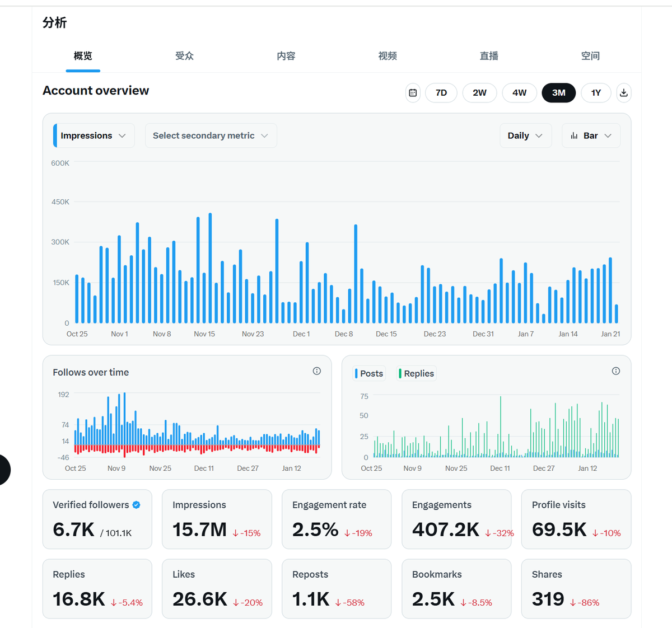Select the 4W time range button
Viewport: 672px width, 628px height.
pyautogui.click(x=519, y=93)
